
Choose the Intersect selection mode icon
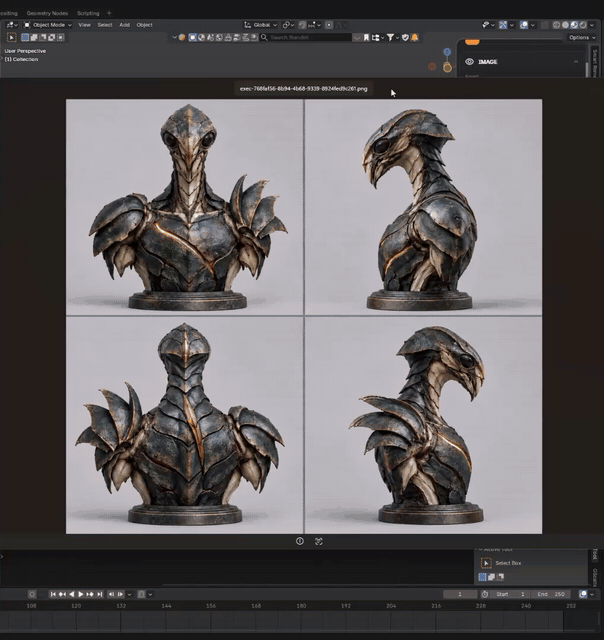click(x=61, y=37)
